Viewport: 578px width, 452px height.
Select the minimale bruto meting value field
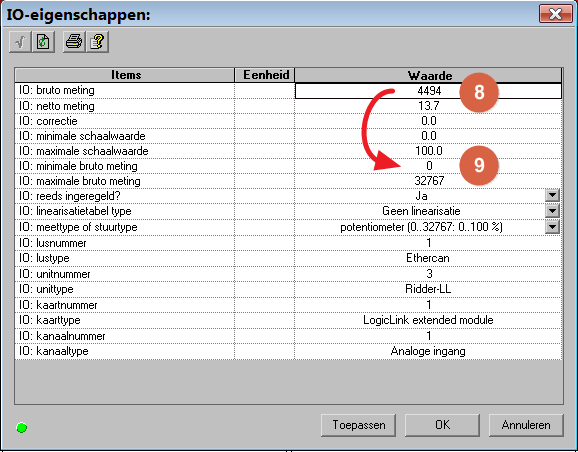[428, 166]
